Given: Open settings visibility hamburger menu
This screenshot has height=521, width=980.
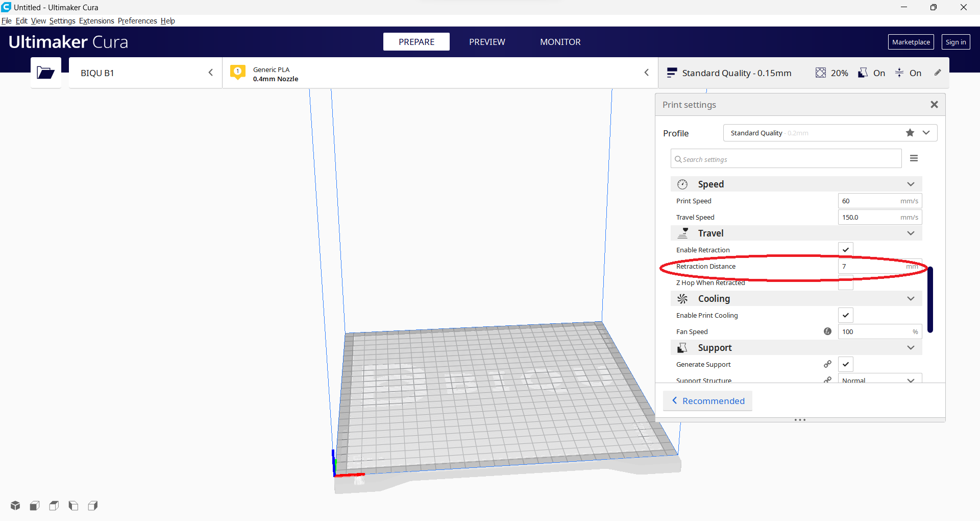Looking at the screenshot, I should (914, 158).
